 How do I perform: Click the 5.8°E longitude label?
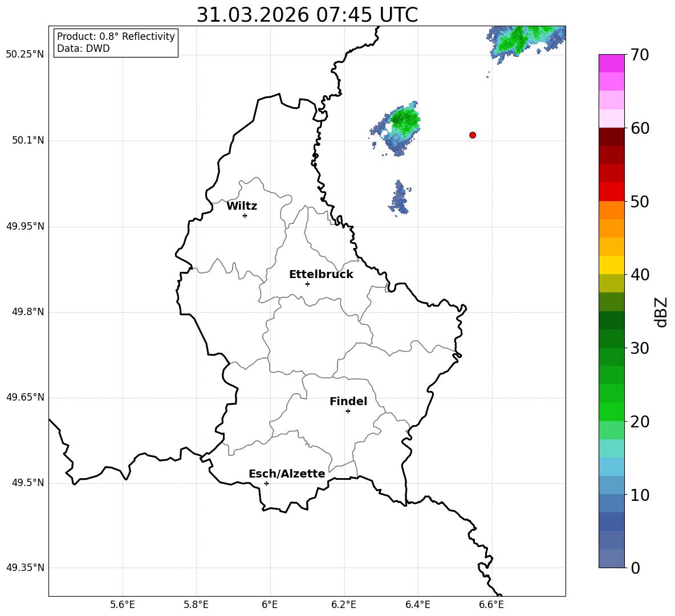click(x=196, y=605)
